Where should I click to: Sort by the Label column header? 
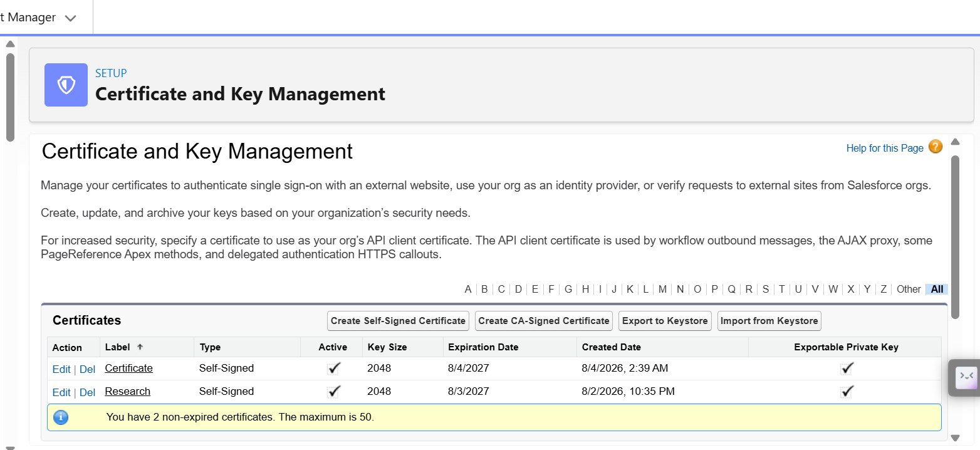(x=119, y=347)
